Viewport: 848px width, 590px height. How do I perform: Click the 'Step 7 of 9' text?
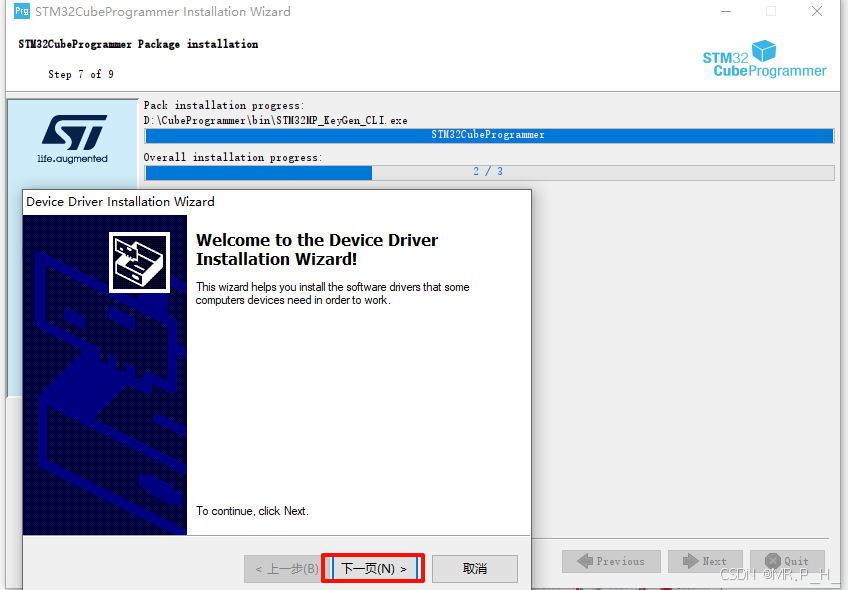81,74
